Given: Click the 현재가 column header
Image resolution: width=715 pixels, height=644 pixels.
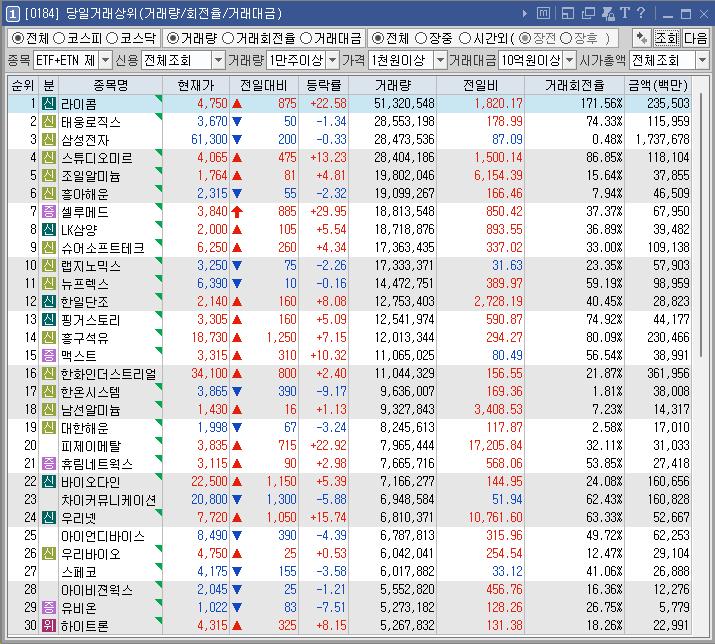Looking at the screenshot, I should [196, 85].
